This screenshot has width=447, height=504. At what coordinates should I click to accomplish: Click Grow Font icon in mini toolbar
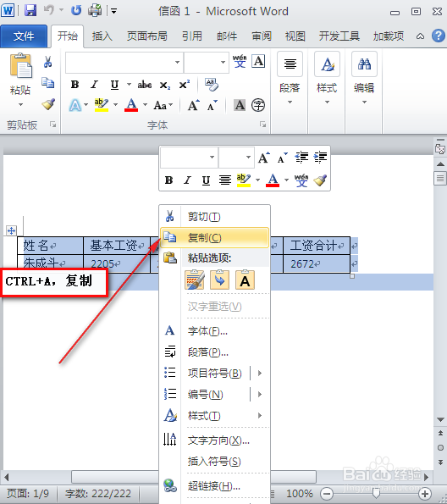[x=264, y=158]
